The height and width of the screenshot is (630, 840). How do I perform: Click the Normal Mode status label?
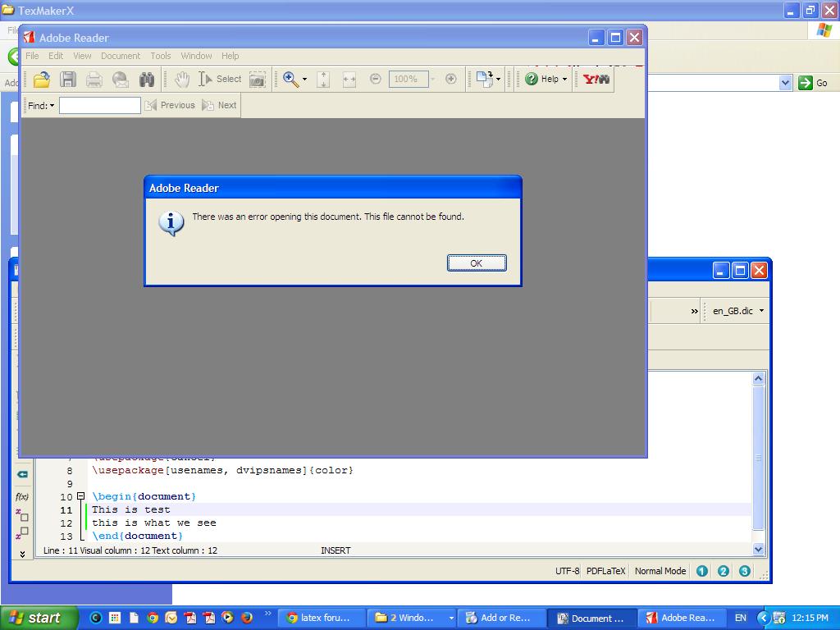(660, 571)
